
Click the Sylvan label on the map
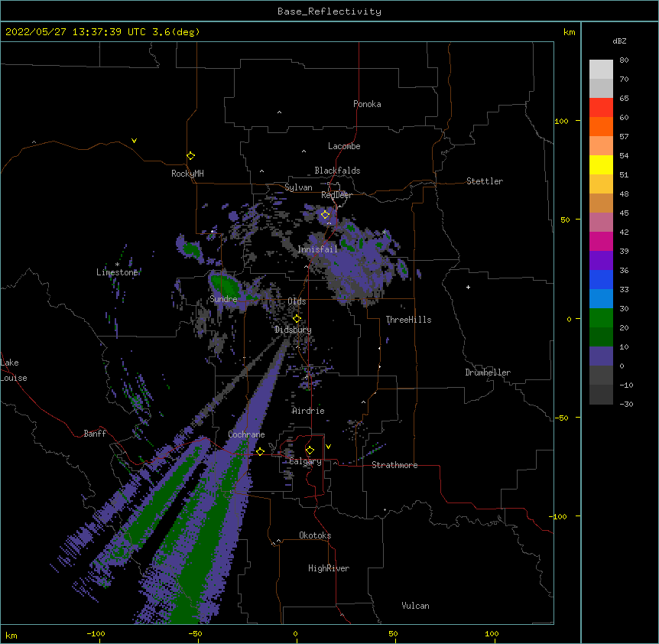(x=298, y=187)
